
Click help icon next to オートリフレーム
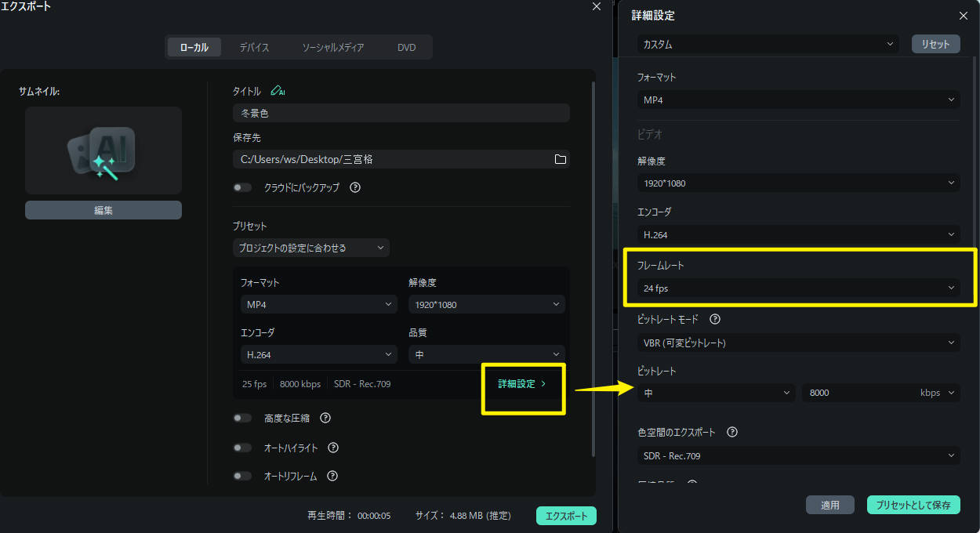(x=332, y=476)
